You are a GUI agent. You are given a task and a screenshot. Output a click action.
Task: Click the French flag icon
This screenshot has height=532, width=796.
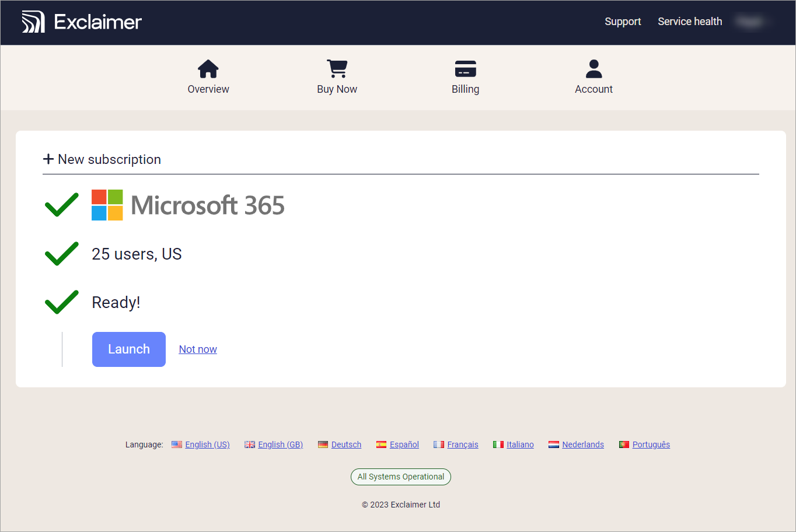coord(439,444)
